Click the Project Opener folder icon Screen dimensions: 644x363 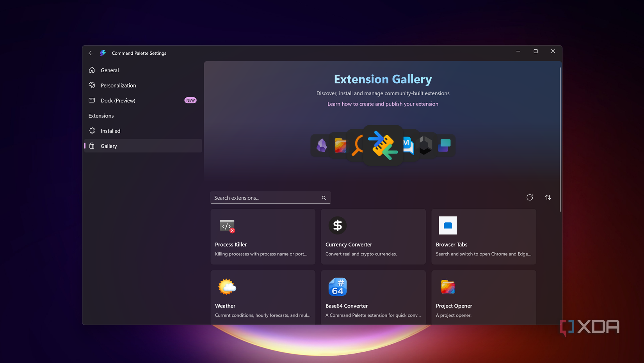coord(448,287)
